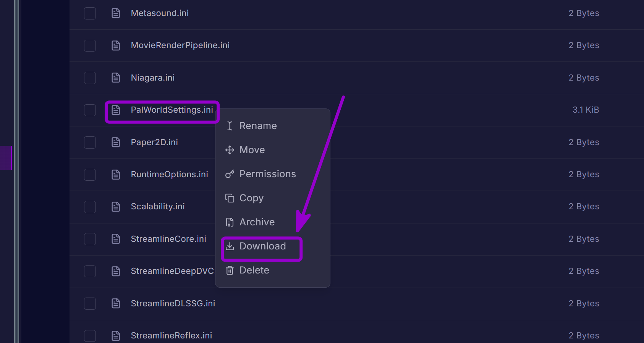Click the Rename text-cursor icon in the context menu
The width and height of the screenshot is (644, 343).
[x=230, y=126]
